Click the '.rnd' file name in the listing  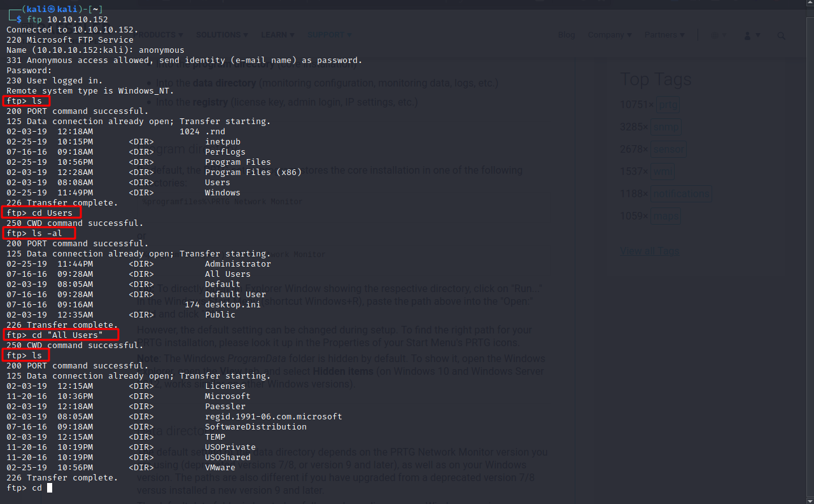pos(215,132)
